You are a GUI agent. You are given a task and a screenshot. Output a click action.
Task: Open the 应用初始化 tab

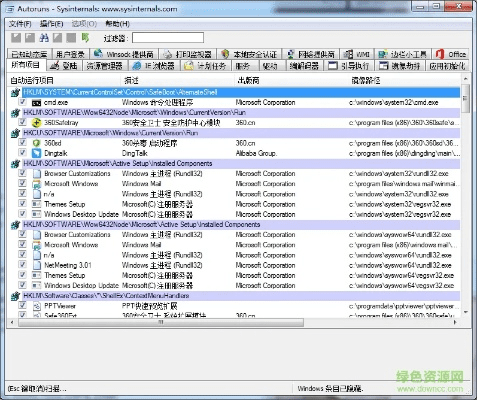click(x=447, y=66)
